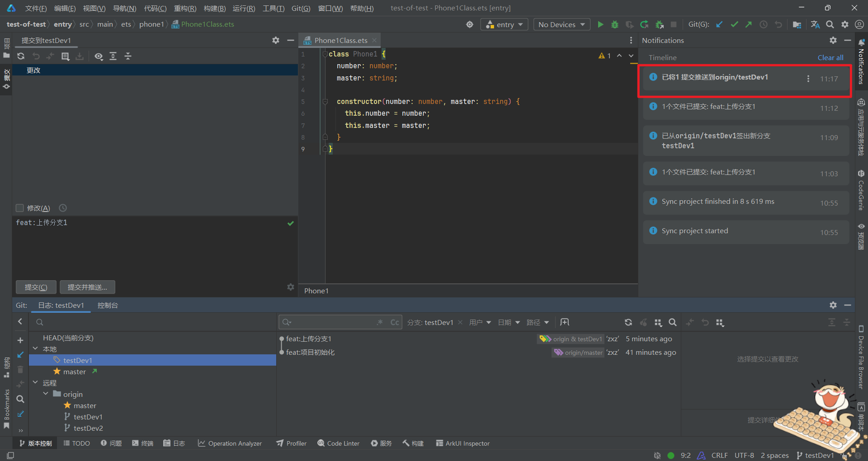Viewport: 868px width, 461px height.
Task: Open the Code Linter tool window
Action: (339, 443)
